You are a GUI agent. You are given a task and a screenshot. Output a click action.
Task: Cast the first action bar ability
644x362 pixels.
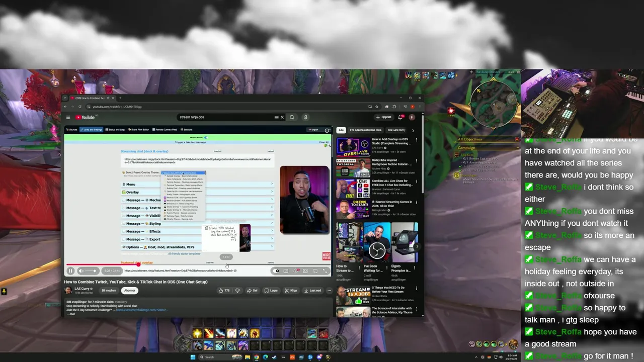pyautogui.click(x=198, y=333)
